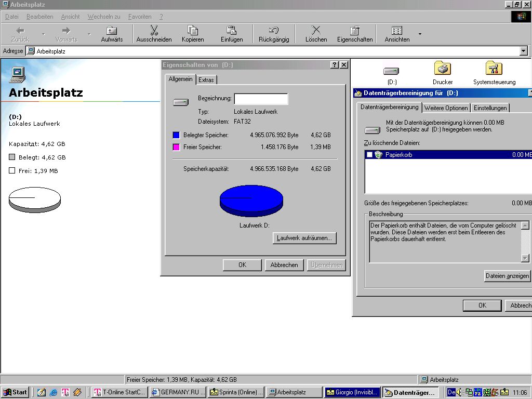Click the Aufwärts toolbar icon

pyautogui.click(x=112, y=31)
